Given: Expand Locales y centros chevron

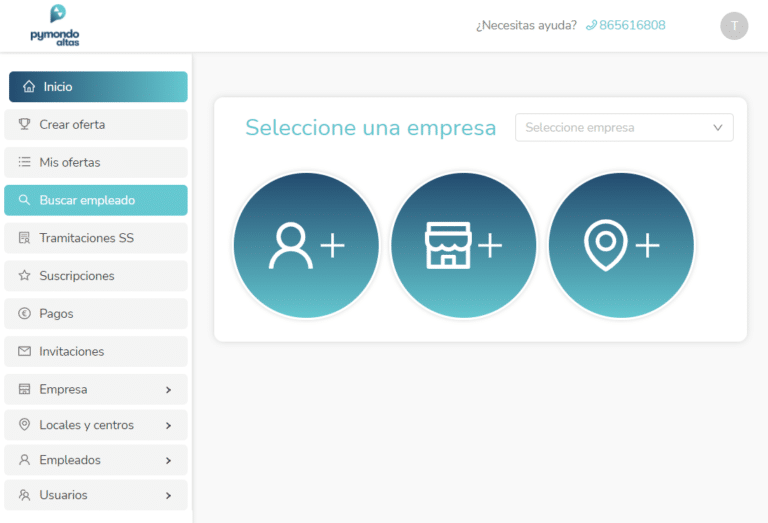Looking at the screenshot, I should (x=168, y=425).
